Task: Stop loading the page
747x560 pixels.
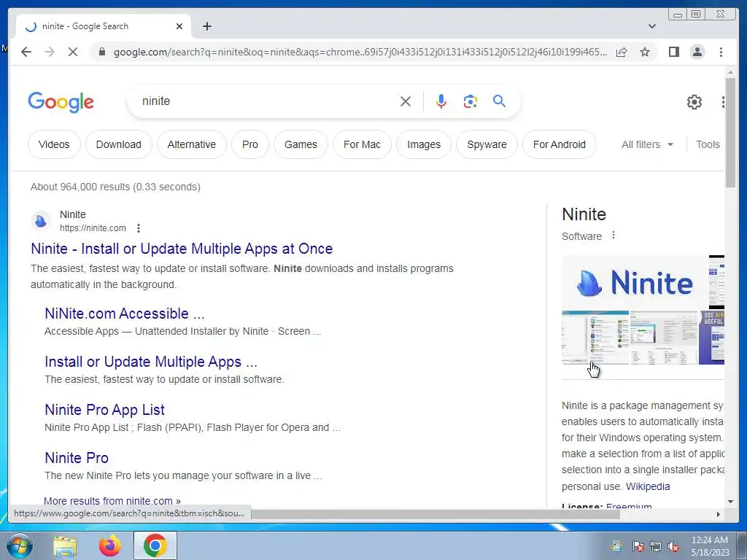Action: click(x=73, y=52)
